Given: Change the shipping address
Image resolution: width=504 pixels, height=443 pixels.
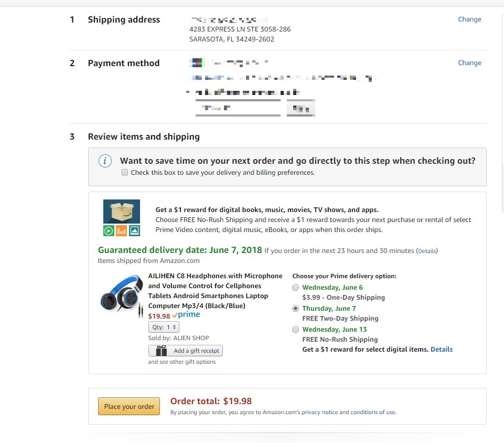Looking at the screenshot, I should 469,19.
